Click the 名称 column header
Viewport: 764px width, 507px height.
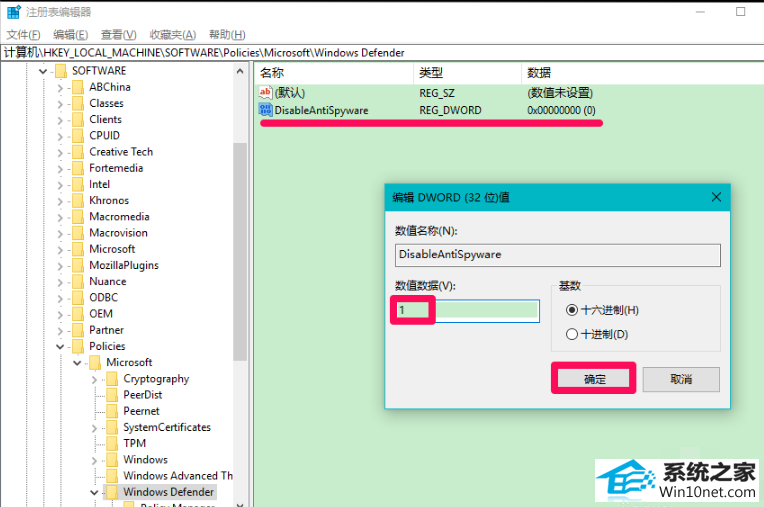point(334,73)
